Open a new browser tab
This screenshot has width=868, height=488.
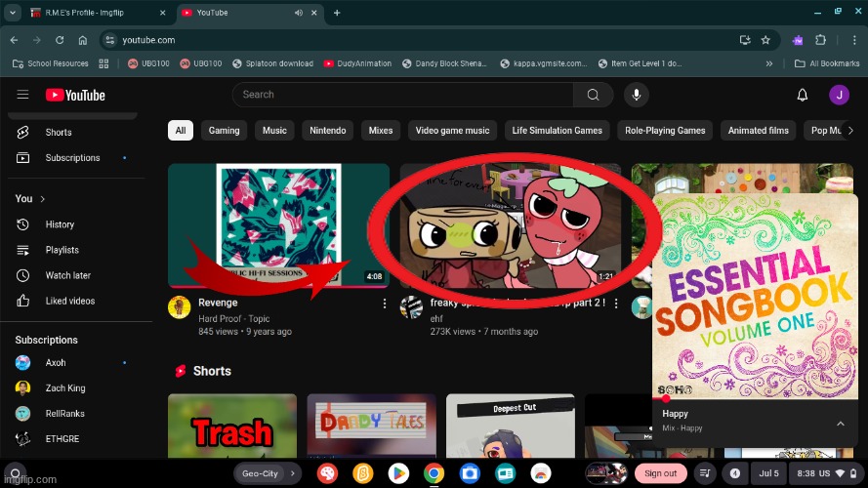coord(337,12)
